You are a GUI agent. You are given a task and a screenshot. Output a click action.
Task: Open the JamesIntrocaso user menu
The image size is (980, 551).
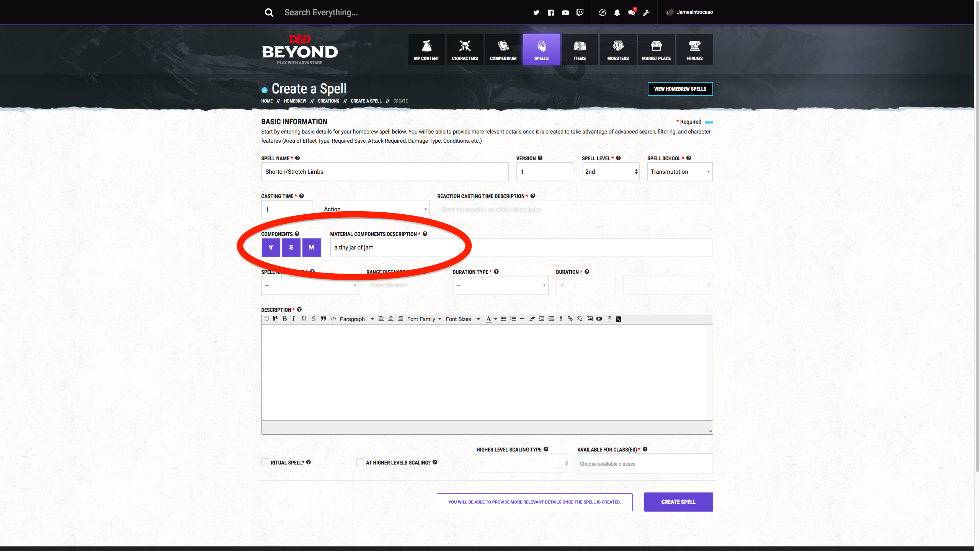pos(689,12)
